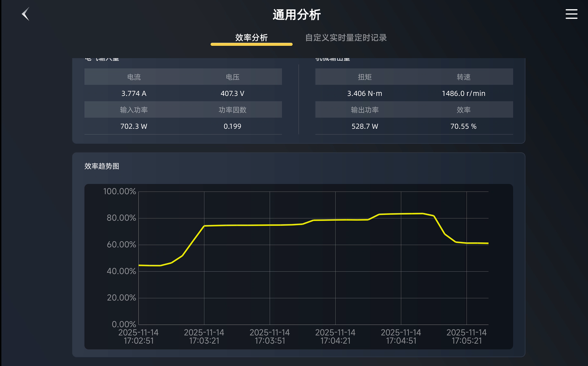Click the 100.00% y-axis label

(x=120, y=191)
